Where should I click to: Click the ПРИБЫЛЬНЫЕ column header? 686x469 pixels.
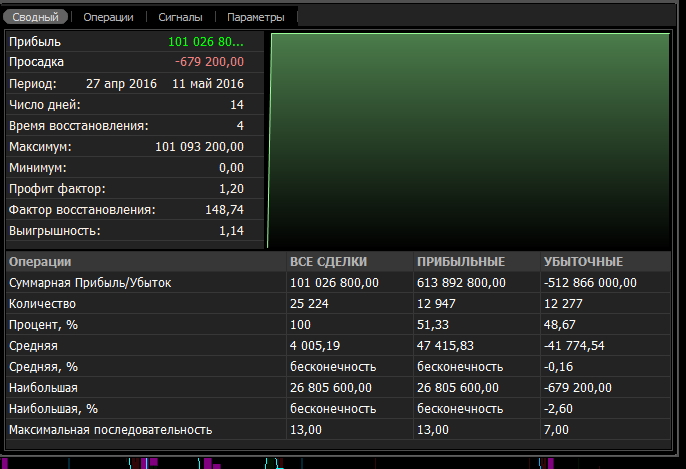click(x=461, y=261)
